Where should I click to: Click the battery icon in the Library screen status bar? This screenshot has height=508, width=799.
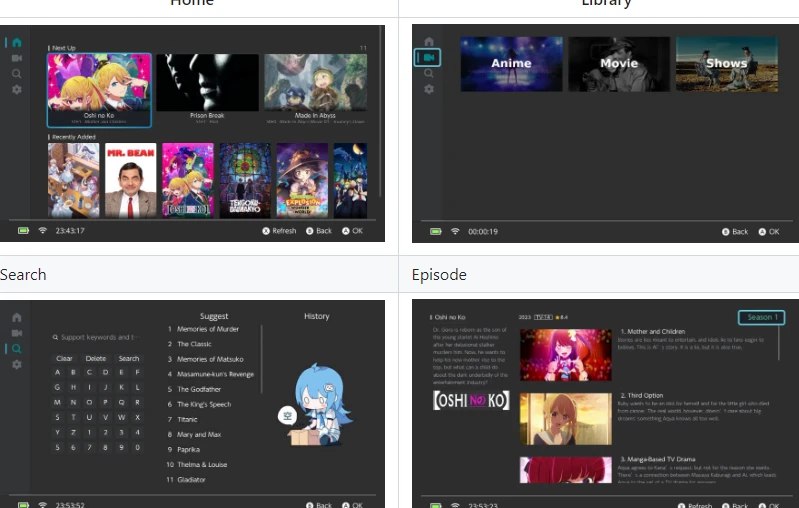[435, 231]
